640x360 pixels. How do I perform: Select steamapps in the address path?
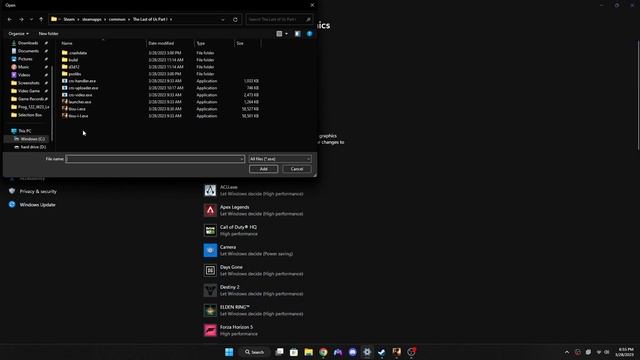[91, 19]
